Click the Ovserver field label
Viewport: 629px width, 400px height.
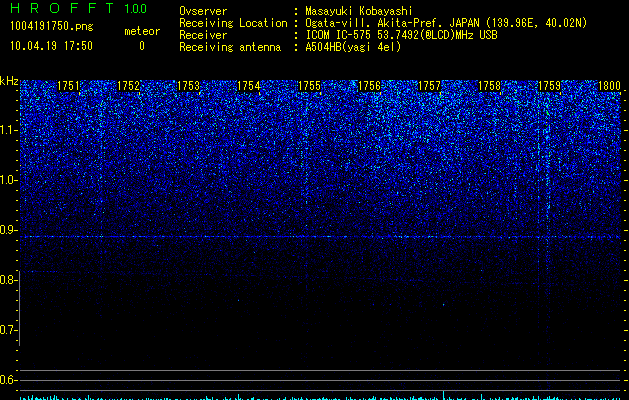tap(203, 11)
